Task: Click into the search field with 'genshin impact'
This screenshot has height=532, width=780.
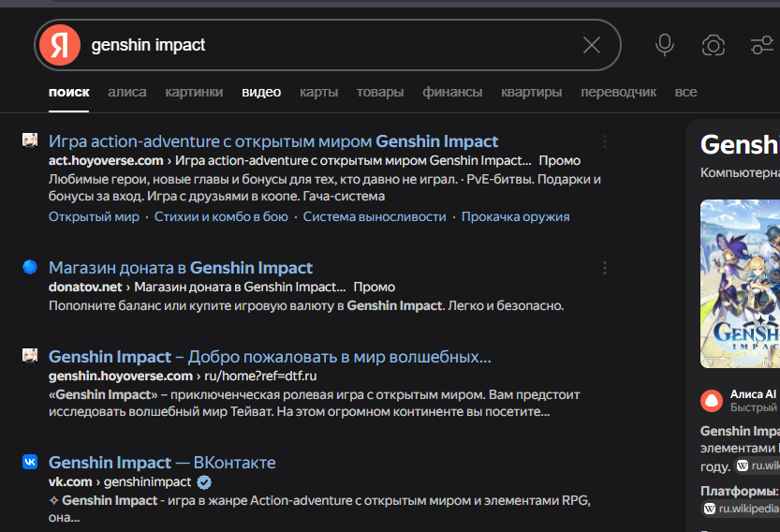Action: tap(328, 45)
